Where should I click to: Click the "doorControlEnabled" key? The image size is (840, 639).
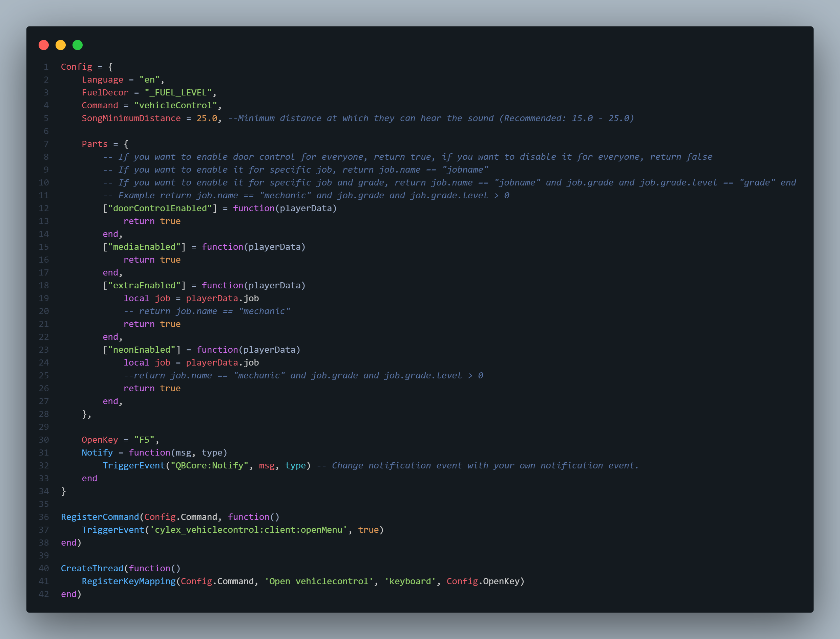(x=160, y=208)
